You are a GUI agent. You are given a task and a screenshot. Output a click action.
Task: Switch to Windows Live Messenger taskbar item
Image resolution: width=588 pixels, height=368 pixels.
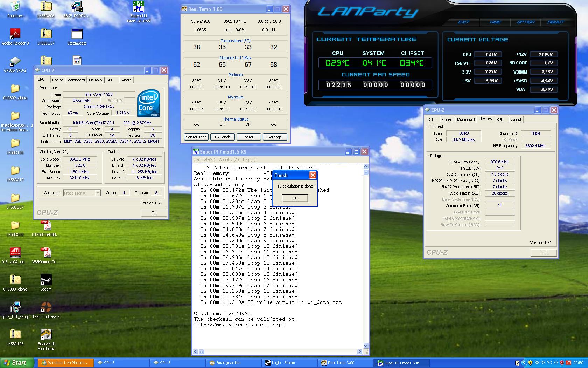[x=65, y=363]
